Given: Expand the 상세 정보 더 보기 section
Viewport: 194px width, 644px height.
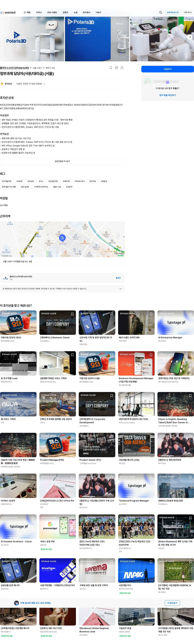Looking at the screenshot, I should pos(62,161).
